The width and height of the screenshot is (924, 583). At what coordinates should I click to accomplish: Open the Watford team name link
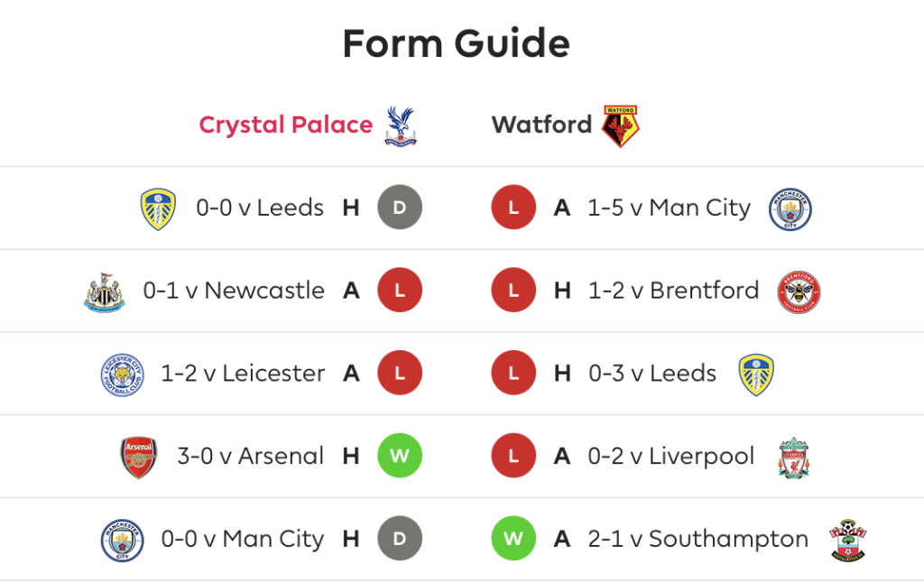pyautogui.click(x=541, y=125)
